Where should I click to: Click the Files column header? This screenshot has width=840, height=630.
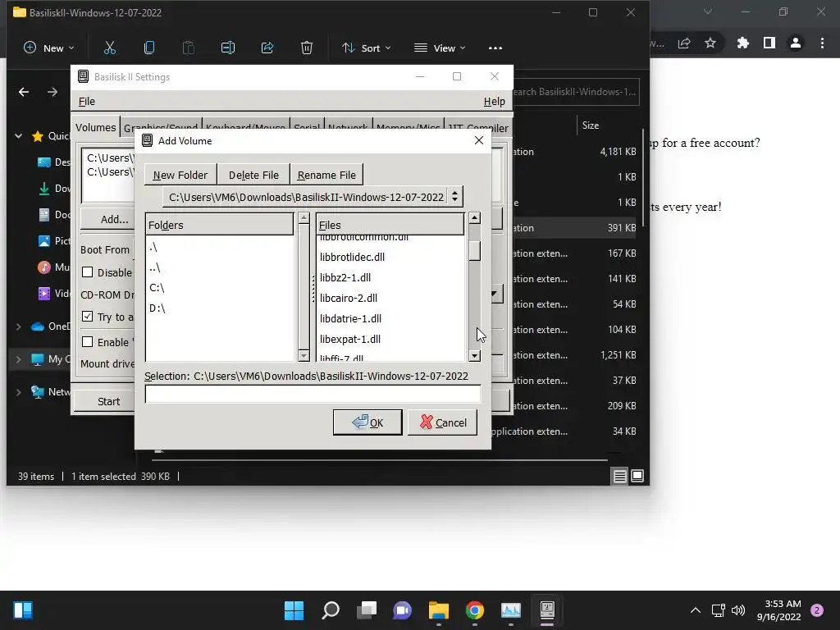tap(390, 225)
